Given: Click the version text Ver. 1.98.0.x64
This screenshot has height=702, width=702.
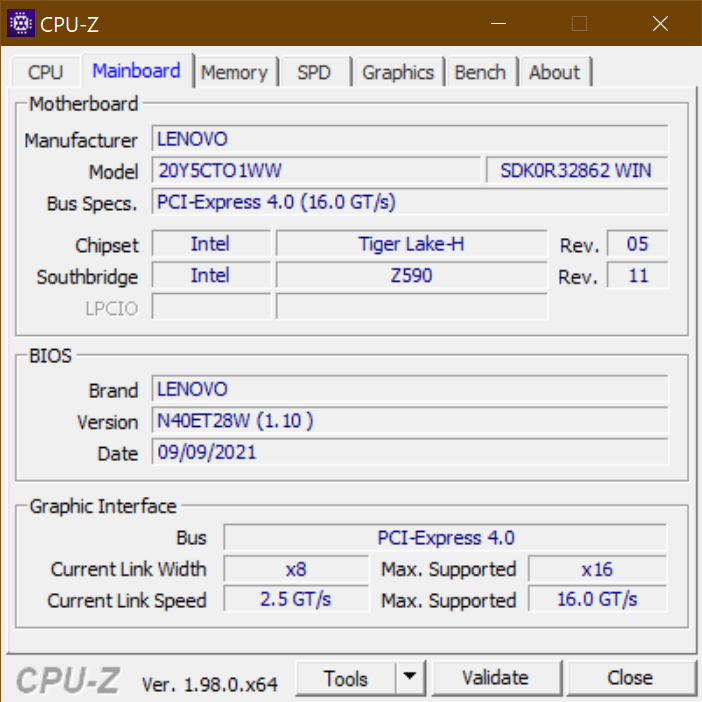Looking at the screenshot, I should tap(210, 684).
